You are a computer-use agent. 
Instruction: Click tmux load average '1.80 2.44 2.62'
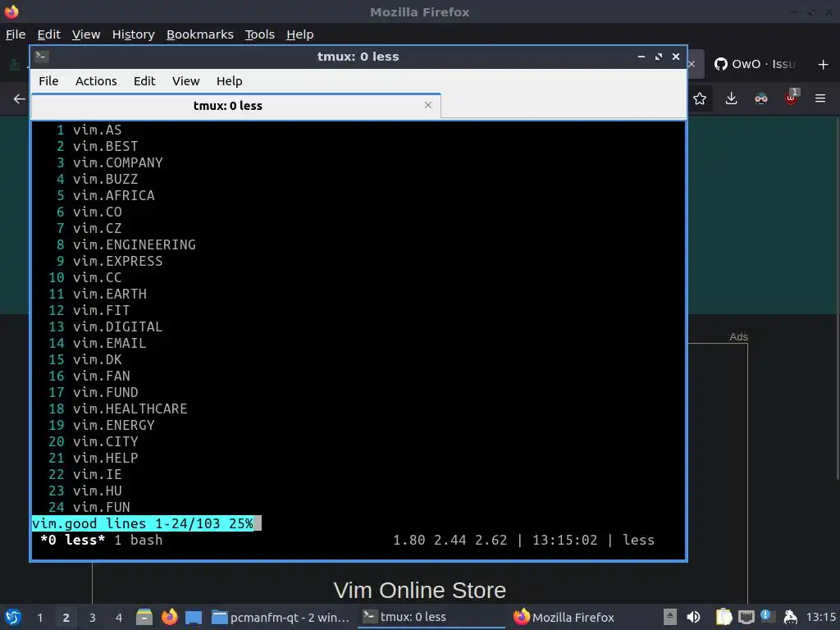pos(450,540)
